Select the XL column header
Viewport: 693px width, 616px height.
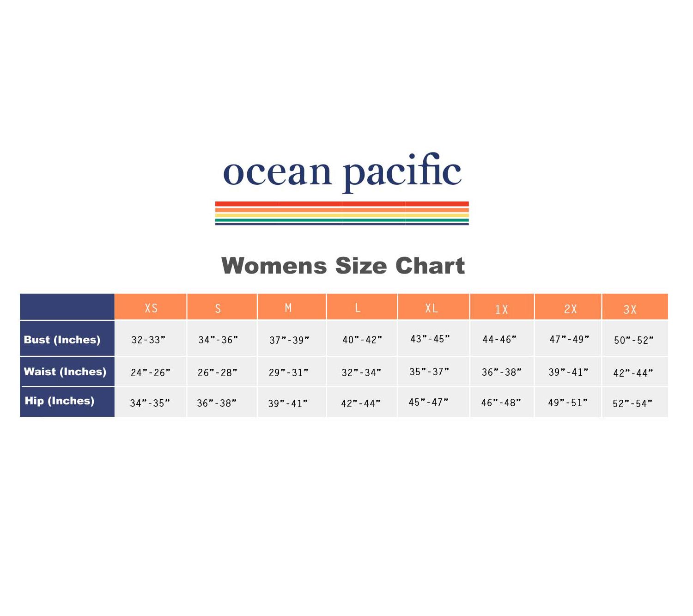point(432,308)
